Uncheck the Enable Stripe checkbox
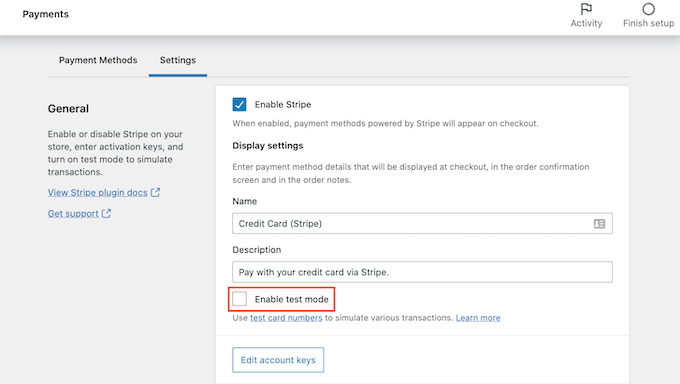Viewport: 680px width, 384px height. point(239,104)
